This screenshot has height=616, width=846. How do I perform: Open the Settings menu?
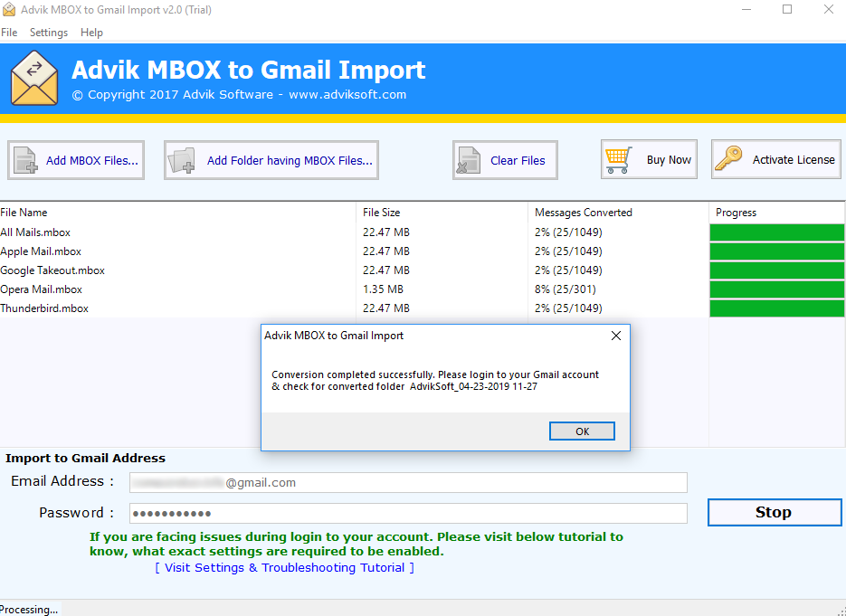click(49, 33)
